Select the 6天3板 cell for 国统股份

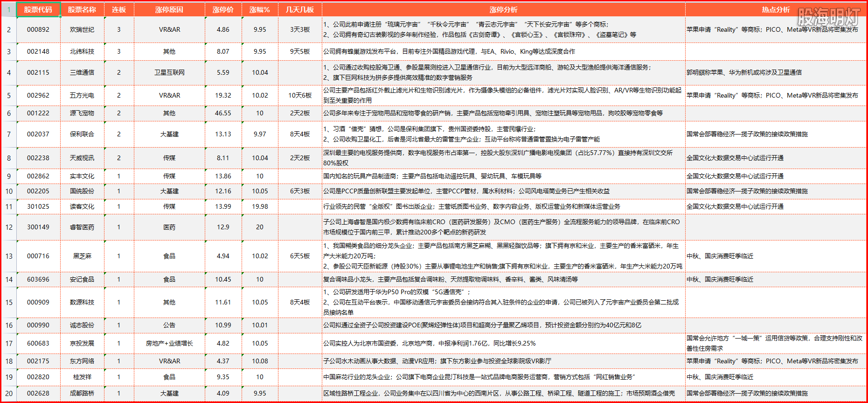point(300,191)
